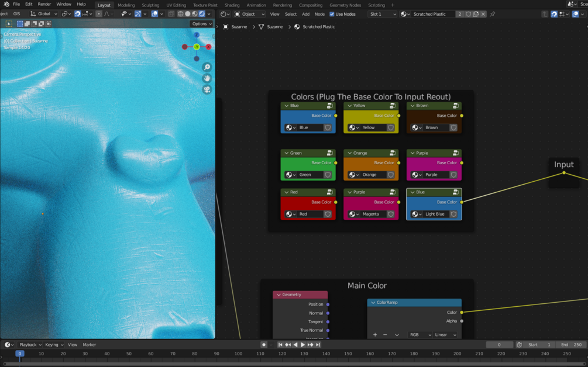
Task: Click the zoom magnifier viewport icon
Action: [x=207, y=67]
